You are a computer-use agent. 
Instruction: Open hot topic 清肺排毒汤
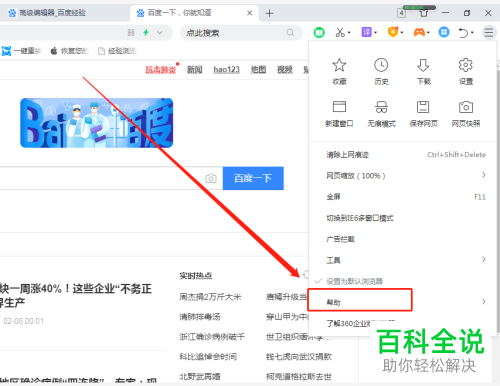200,317
